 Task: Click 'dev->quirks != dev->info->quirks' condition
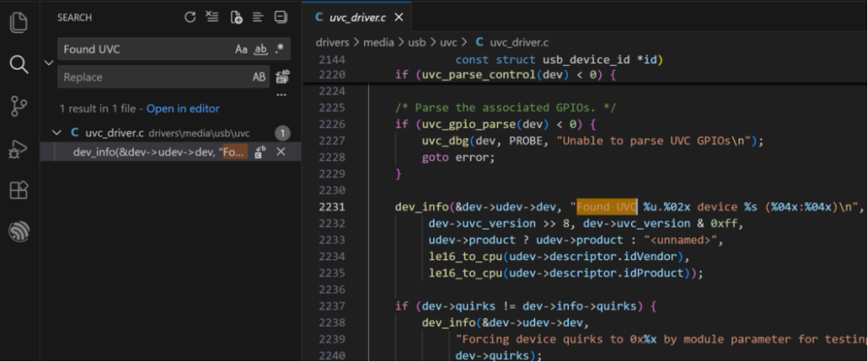pos(528,306)
